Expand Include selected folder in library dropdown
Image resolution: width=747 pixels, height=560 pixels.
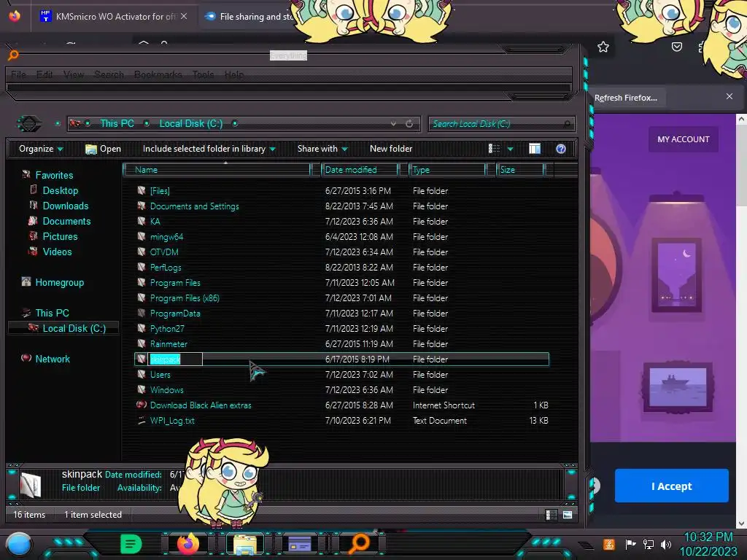209,149
